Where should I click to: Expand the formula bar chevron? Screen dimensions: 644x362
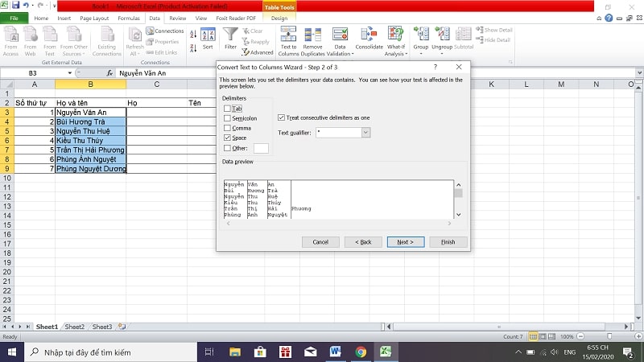(x=639, y=73)
